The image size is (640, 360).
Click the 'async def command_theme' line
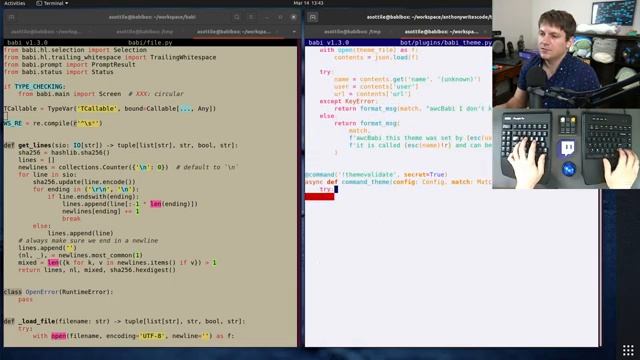point(398,182)
